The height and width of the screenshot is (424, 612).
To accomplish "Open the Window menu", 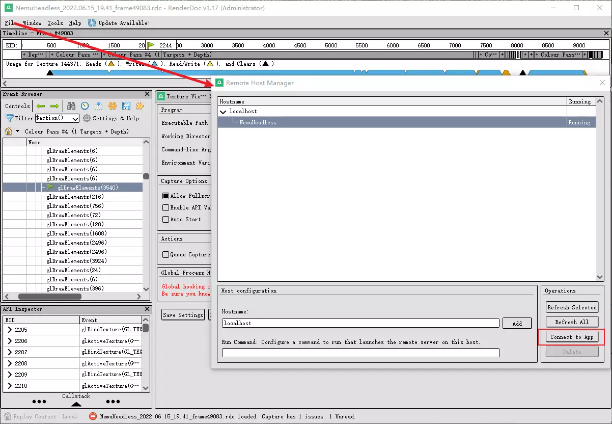I will (x=31, y=23).
